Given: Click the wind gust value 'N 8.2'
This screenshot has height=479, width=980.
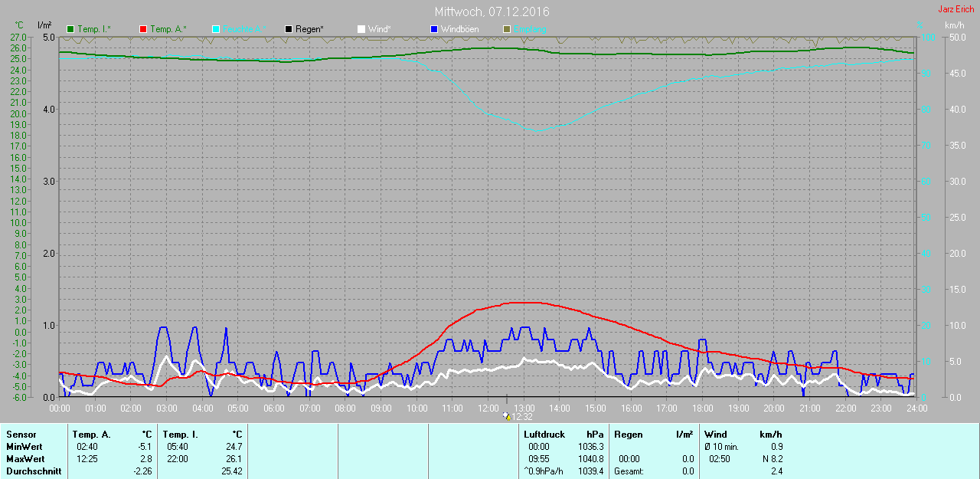Looking at the screenshot, I should pyautogui.click(x=772, y=459).
